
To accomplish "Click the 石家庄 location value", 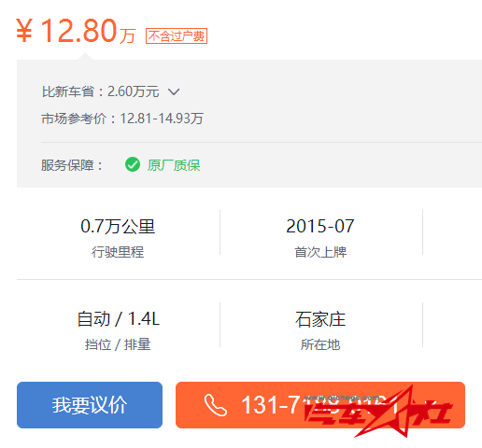I will pos(320,319).
